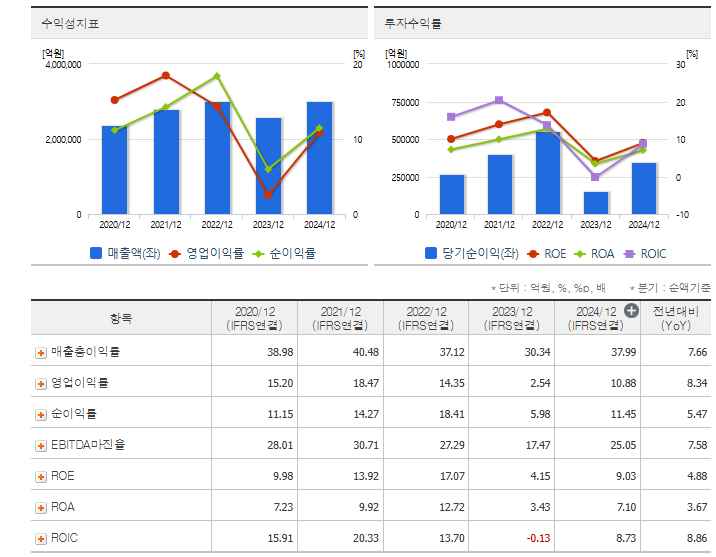Expand the ROE row
Viewport: 716px width, 557px height.
pos(41,477)
